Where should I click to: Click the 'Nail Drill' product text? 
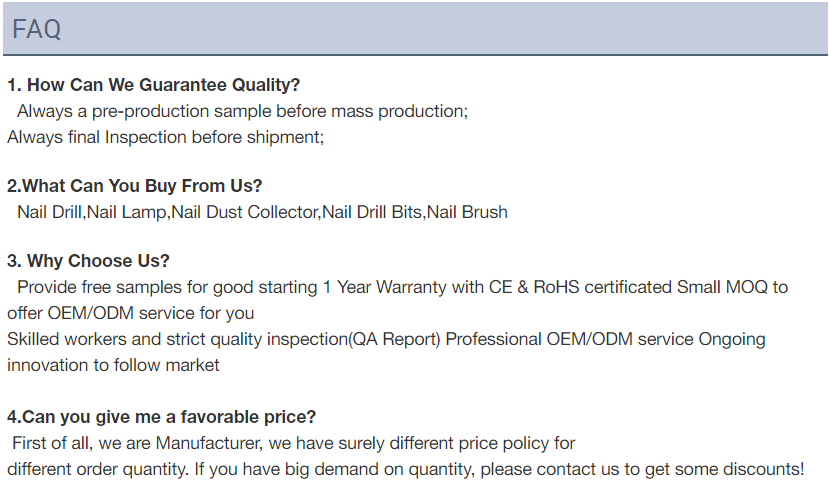49,212
